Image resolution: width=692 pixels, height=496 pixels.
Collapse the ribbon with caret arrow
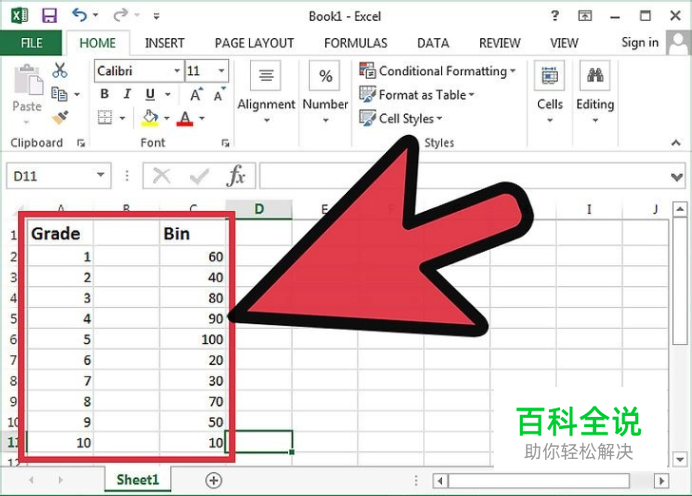point(676,142)
